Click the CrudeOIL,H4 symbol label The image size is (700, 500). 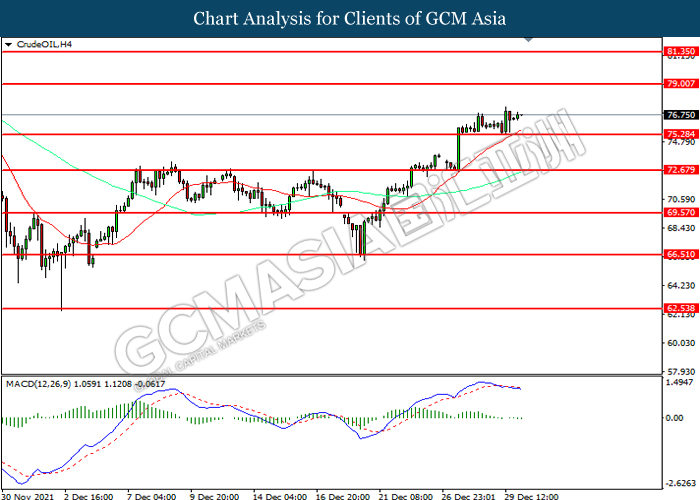click(44, 44)
